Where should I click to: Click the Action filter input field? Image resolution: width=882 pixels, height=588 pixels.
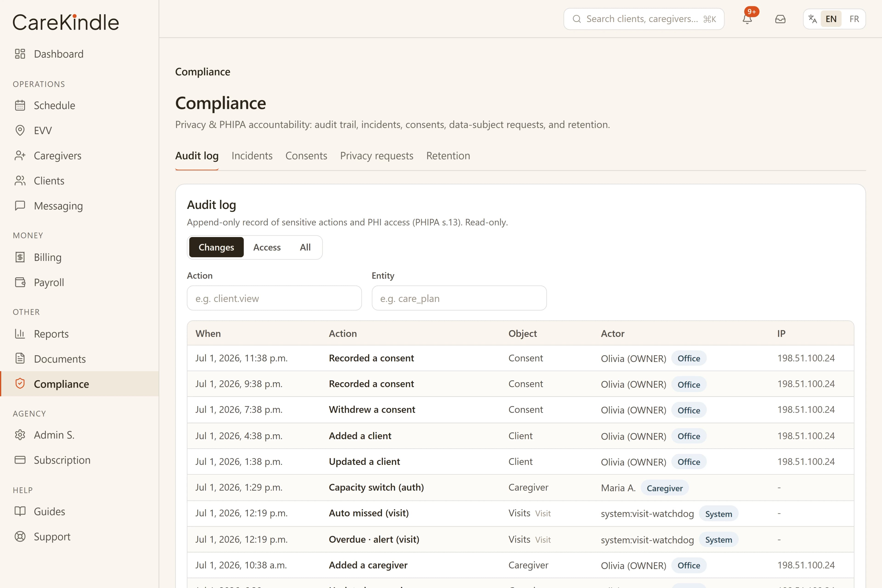point(274,298)
